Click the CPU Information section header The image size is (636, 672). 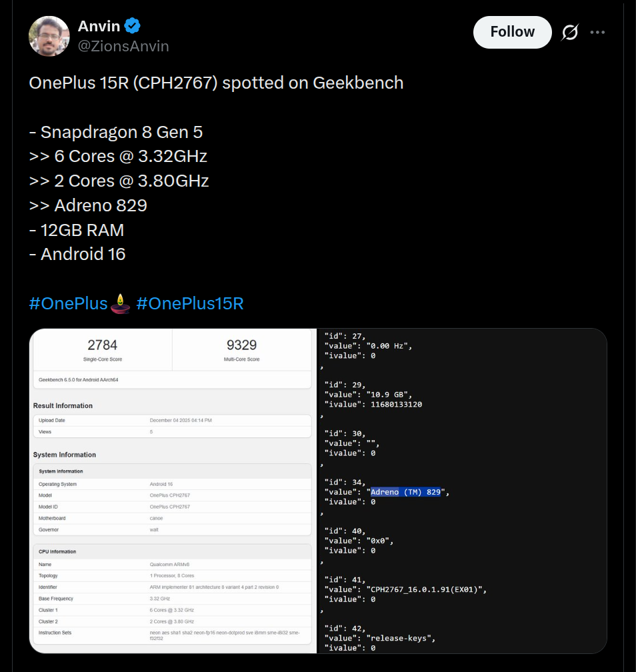pos(57,551)
